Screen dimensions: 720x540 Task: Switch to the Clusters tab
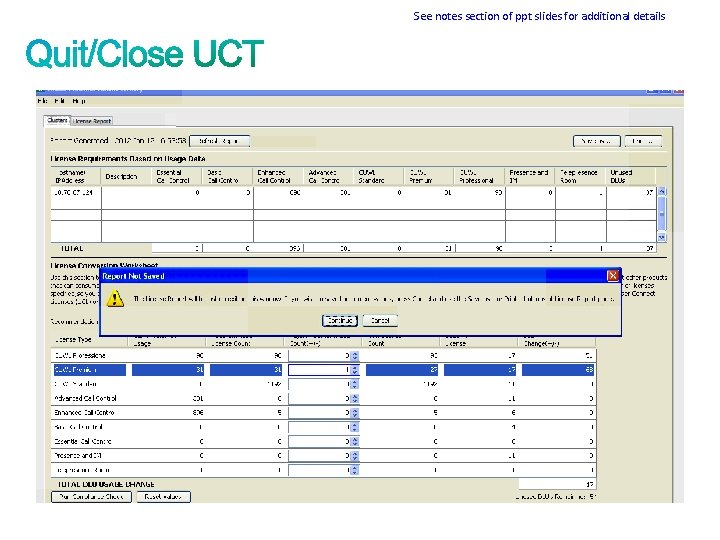[x=57, y=120]
